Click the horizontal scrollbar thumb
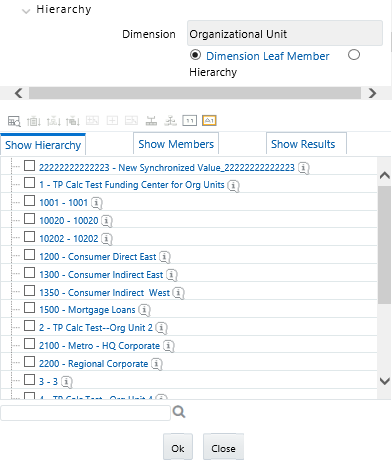Image resolution: width=392 pixels, height=469 pixels. coord(195,93)
